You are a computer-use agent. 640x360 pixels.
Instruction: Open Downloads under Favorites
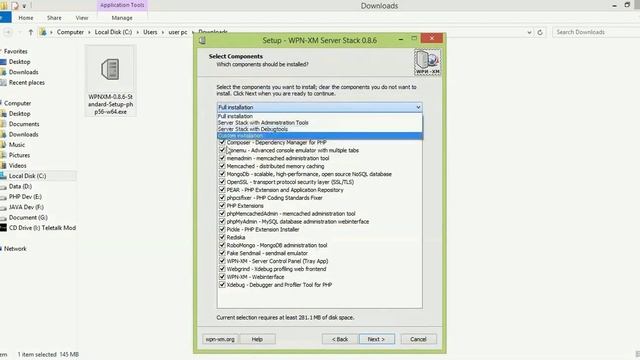23,72
